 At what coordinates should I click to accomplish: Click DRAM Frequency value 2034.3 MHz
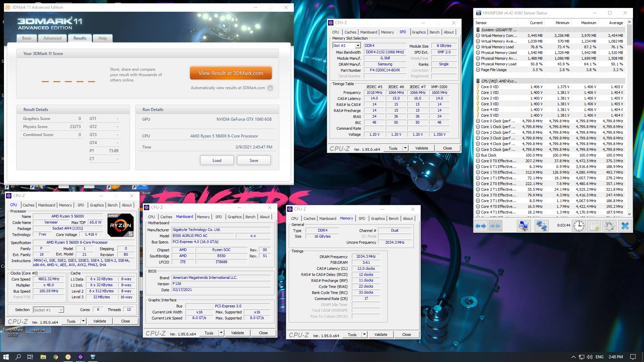click(x=366, y=256)
